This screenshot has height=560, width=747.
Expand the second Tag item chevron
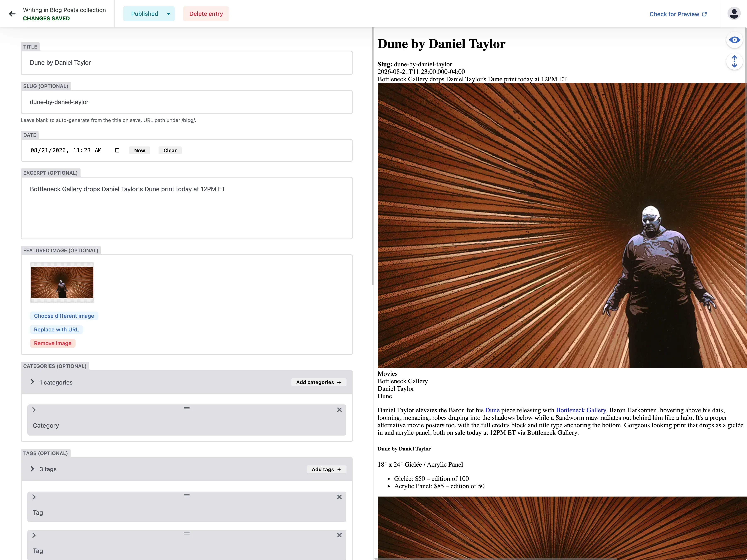[x=34, y=535]
